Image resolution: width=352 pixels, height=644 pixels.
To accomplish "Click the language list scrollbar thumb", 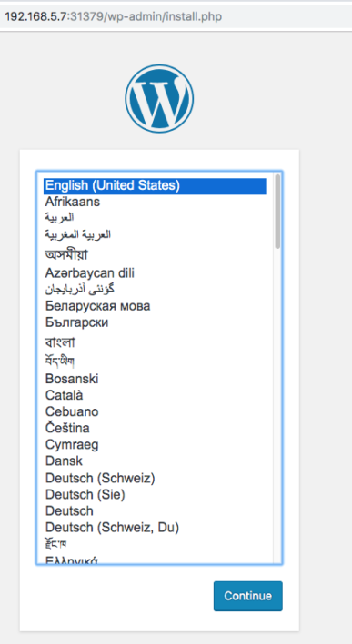I will tap(278, 212).
